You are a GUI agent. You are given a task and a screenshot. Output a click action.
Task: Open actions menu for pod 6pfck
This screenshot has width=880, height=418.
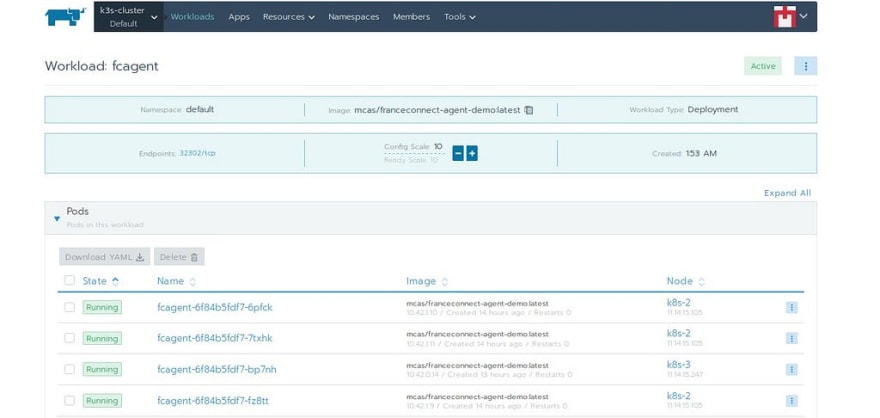pos(791,307)
